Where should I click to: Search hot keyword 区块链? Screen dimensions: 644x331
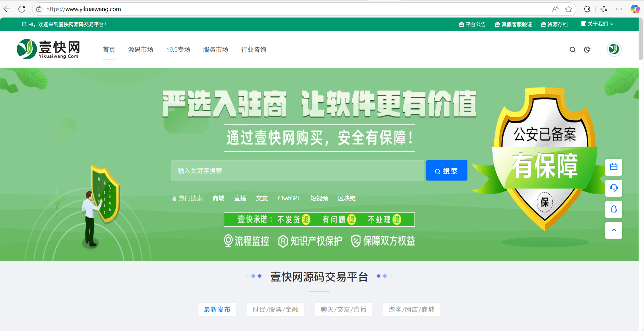pos(347,198)
